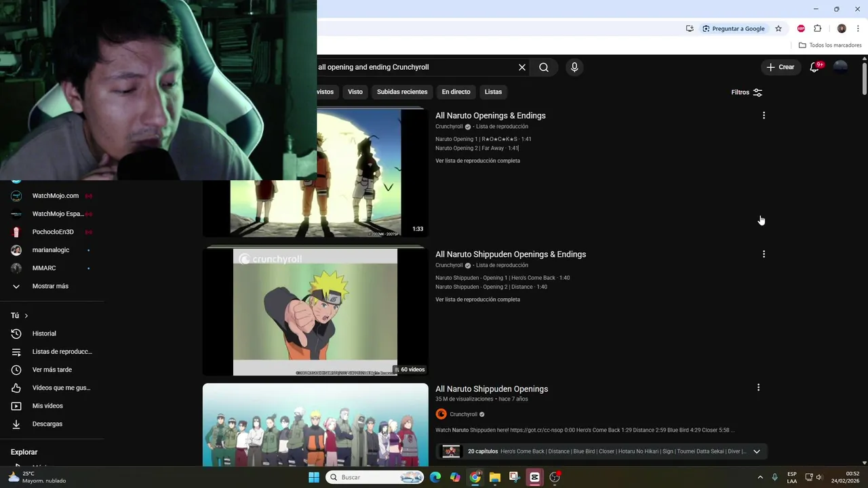Show hidden system tray icons

click(x=760, y=477)
